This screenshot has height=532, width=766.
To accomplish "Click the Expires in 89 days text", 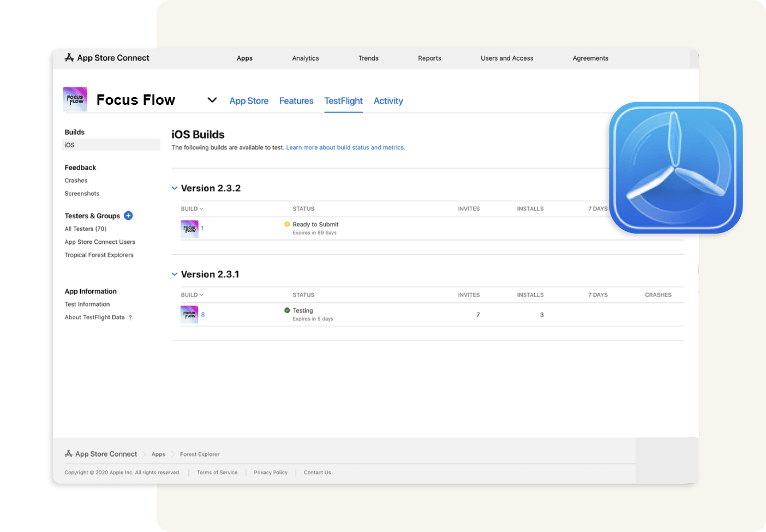I will (314, 233).
